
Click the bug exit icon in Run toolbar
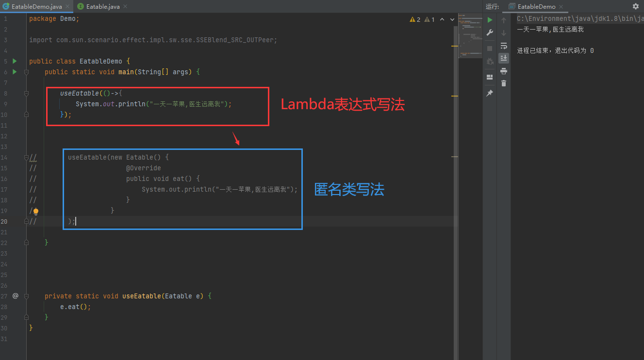click(x=490, y=61)
